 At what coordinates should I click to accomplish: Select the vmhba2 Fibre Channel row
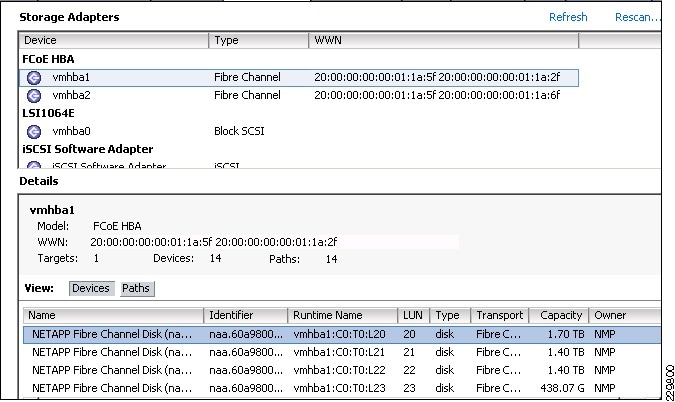300,96
